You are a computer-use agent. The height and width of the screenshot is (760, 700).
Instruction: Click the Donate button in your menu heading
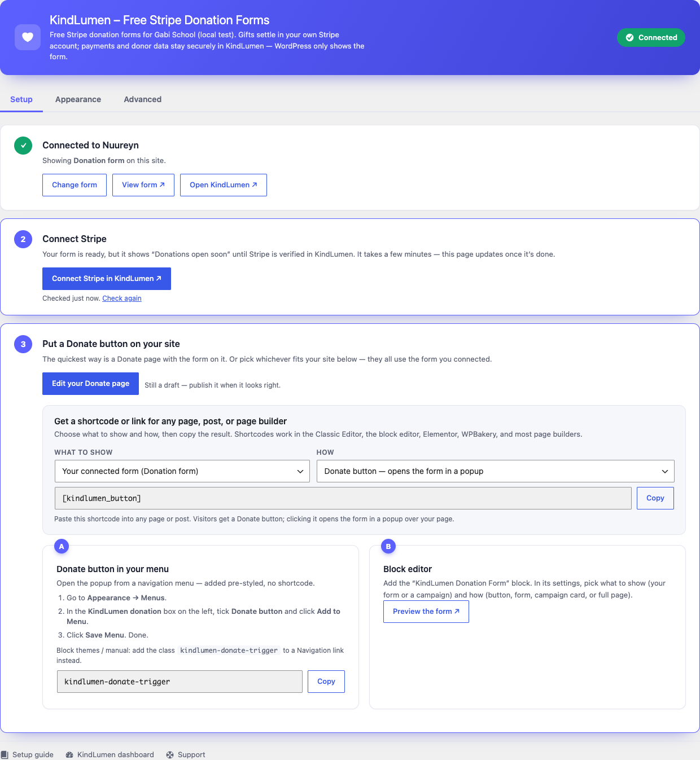tap(112, 569)
